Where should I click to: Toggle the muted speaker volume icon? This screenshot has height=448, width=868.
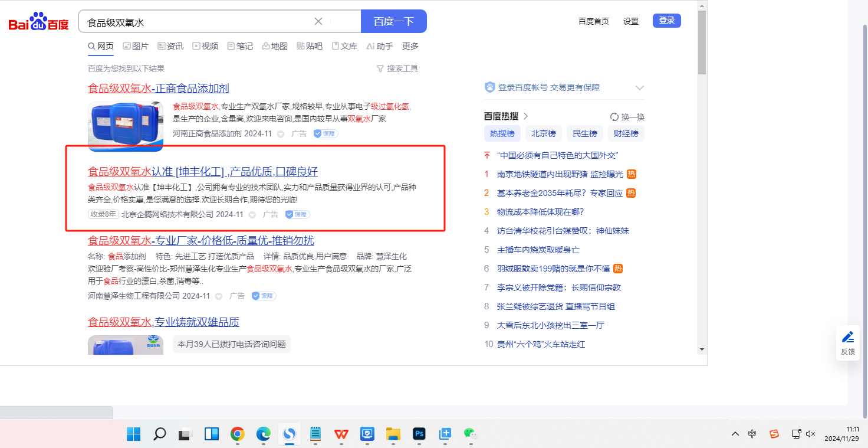point(811,434)
